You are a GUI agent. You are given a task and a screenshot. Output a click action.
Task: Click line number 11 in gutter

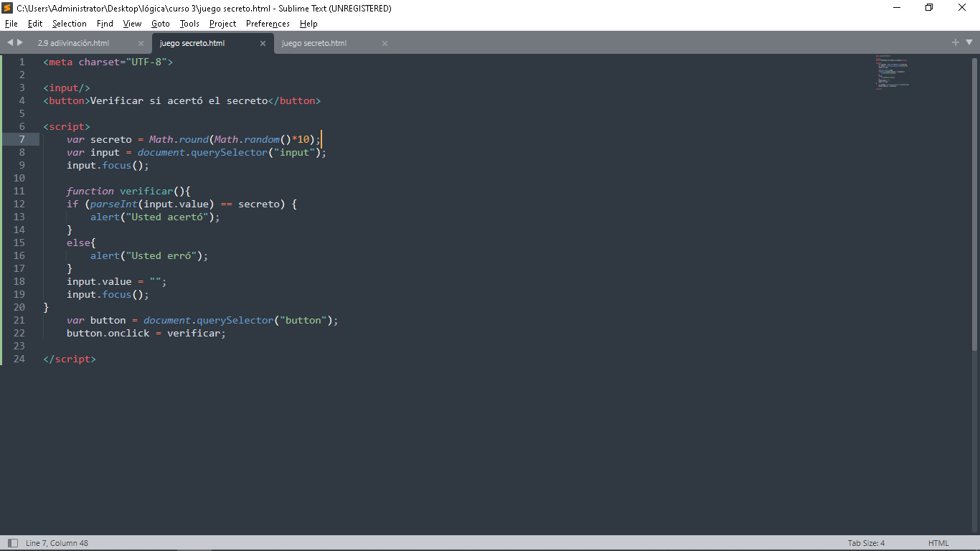[x=19, y=191]
